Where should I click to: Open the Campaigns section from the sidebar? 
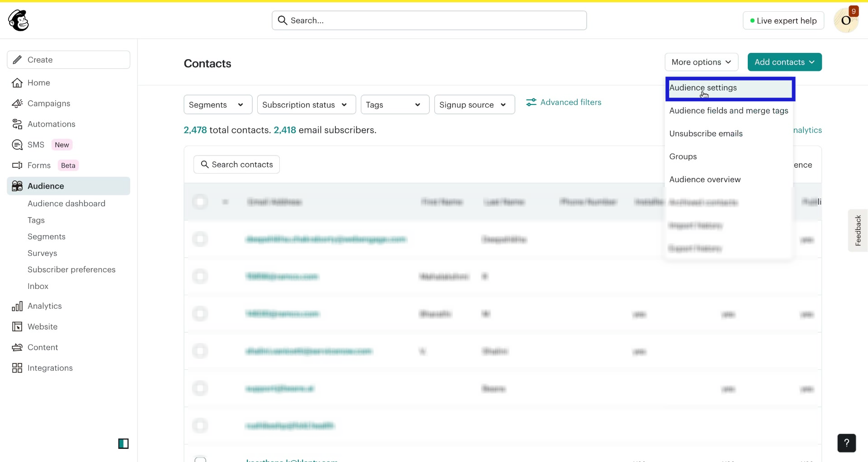(x=48, y=103)
